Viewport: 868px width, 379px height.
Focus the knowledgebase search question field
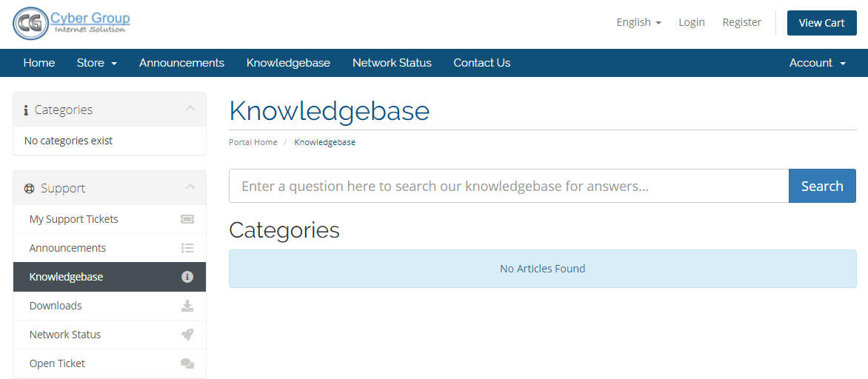point(509,186)
